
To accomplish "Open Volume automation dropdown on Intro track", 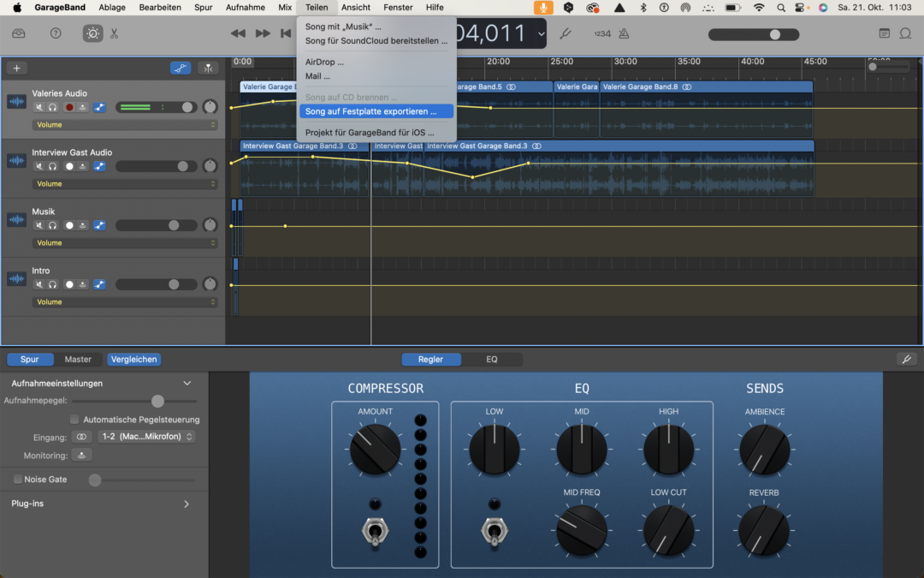I will point(124,302).
